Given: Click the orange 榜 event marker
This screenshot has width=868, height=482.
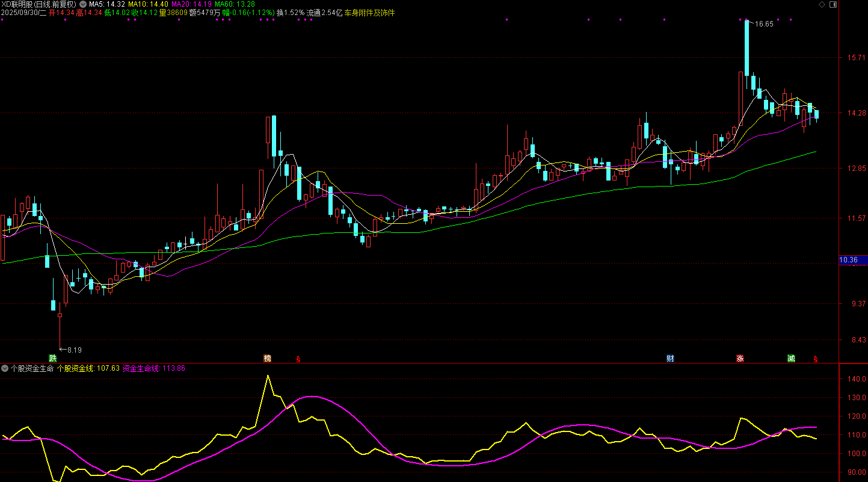Looking at the screenshot, I should point(268,359).
